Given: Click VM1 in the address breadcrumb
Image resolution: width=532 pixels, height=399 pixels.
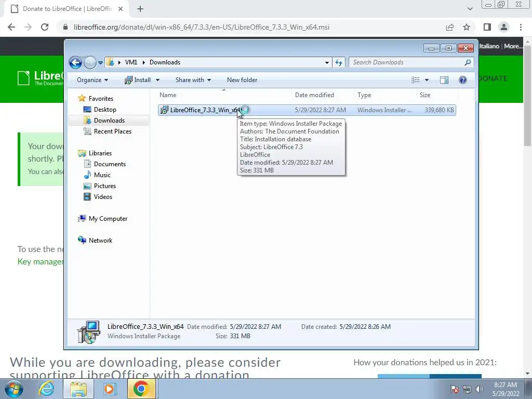Looking at the screenshot, I should tap(131, 62).
